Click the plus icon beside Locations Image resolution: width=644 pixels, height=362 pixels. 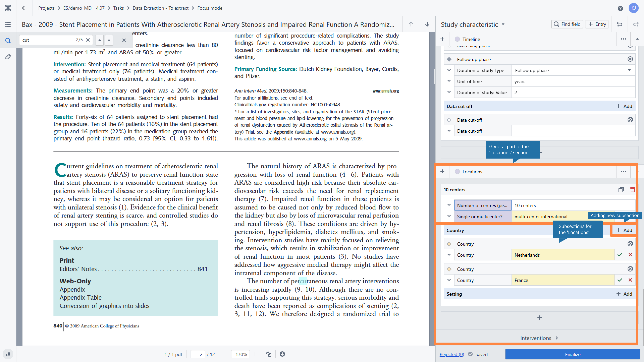pyautogui.click(x=442, y=171)
